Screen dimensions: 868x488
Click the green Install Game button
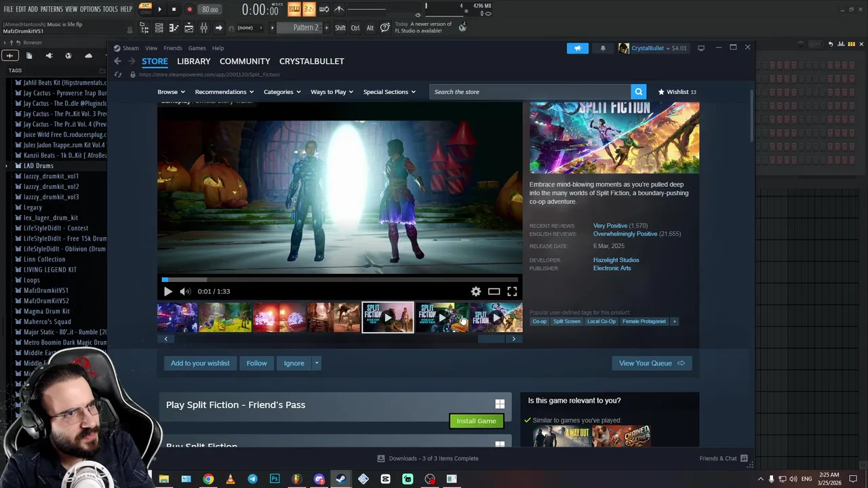click(x=476, y=421)
